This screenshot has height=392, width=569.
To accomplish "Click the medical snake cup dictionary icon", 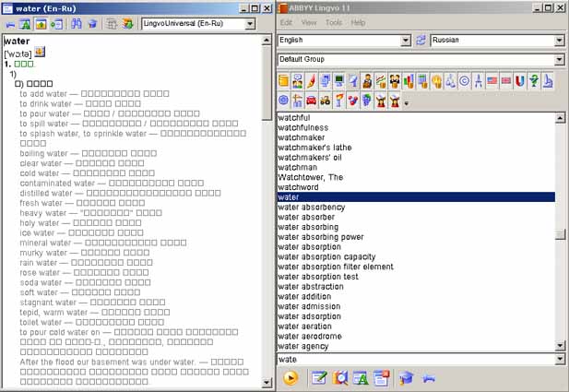I will (534, 81).
